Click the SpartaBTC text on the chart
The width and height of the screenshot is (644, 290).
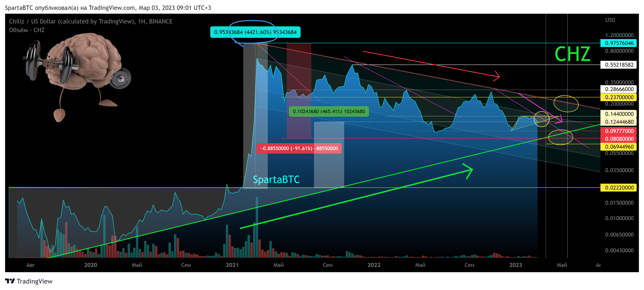pos(276,180)
